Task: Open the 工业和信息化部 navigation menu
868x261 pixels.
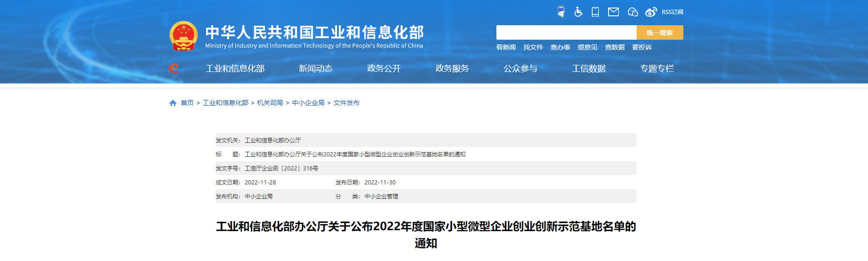Action: (235, 69)
